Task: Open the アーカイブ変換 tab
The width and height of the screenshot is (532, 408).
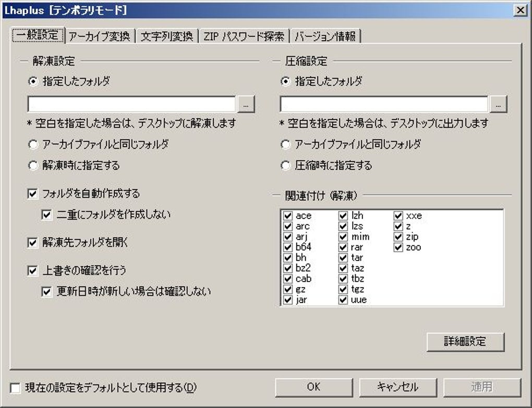Action: pyautogui.click(x=100, y=36)
